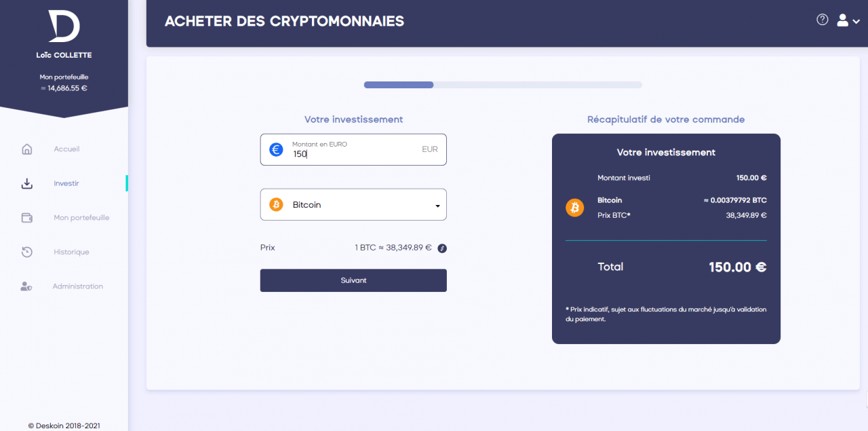
Task: Go to the Historique section
Action: [71, 252]
